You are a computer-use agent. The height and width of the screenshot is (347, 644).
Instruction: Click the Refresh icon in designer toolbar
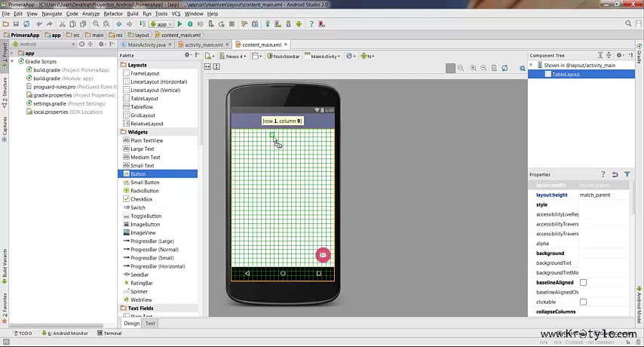[504, 68]
